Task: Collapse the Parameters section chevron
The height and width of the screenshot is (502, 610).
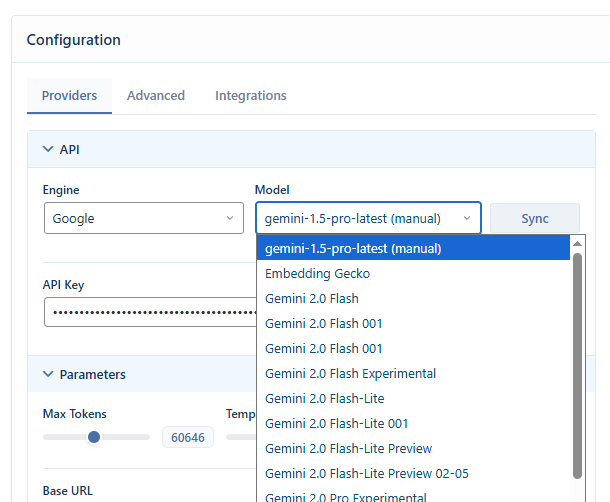Action: click(x=47, y=374)
